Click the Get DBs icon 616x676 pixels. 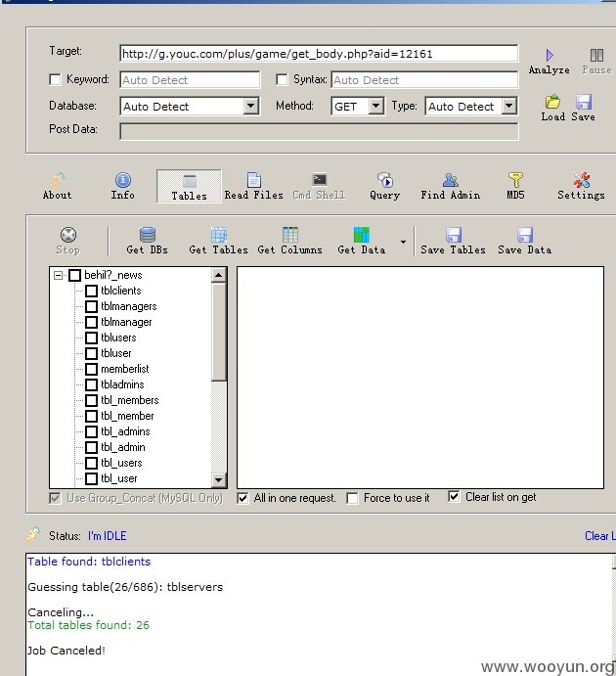pyautogui.click(x=148, y=235)
